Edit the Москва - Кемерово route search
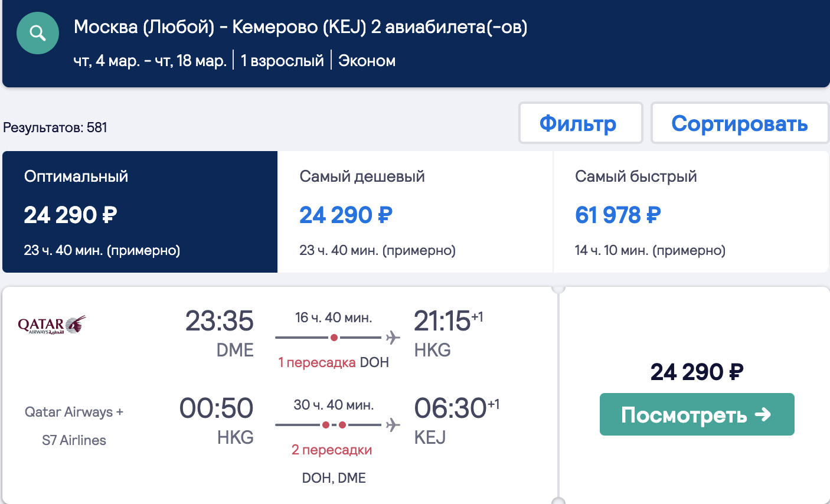The width and height of the screenshot is (830, 504). point(300,27)
